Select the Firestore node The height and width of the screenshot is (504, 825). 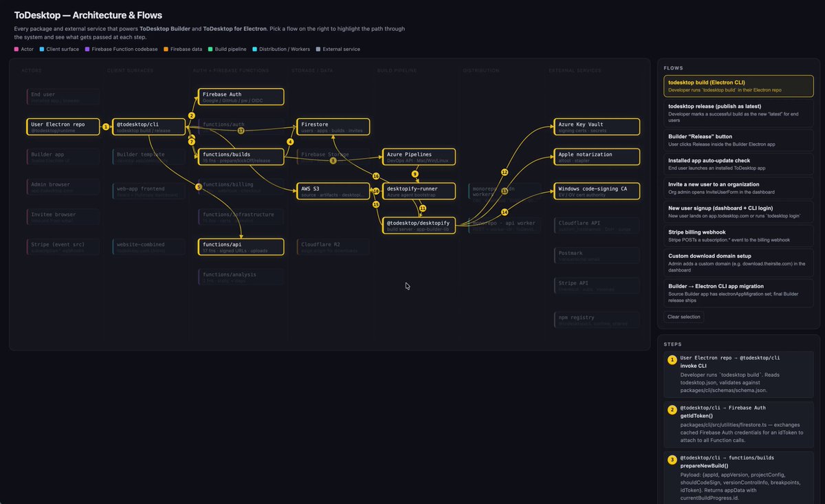[x=333, y=127]
